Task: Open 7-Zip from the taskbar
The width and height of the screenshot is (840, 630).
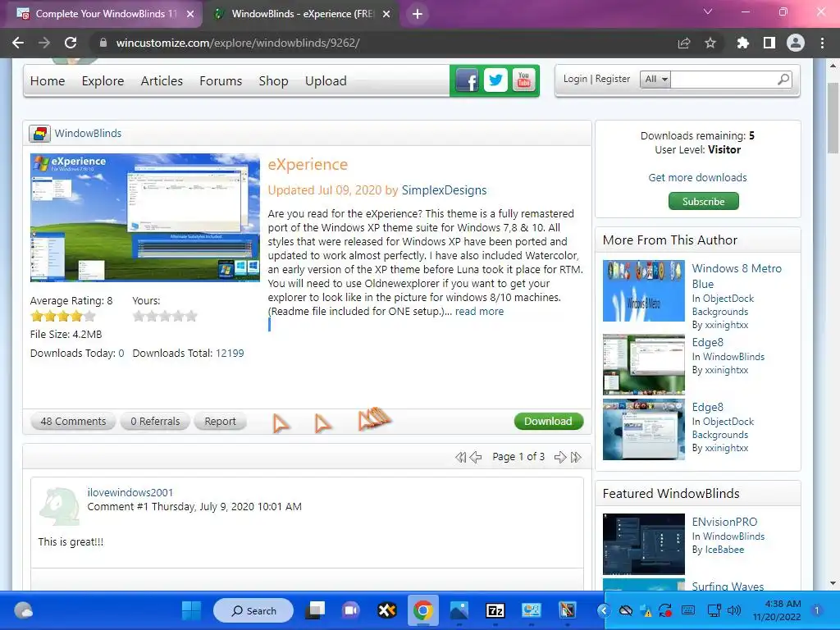Action: coord(495,610)
